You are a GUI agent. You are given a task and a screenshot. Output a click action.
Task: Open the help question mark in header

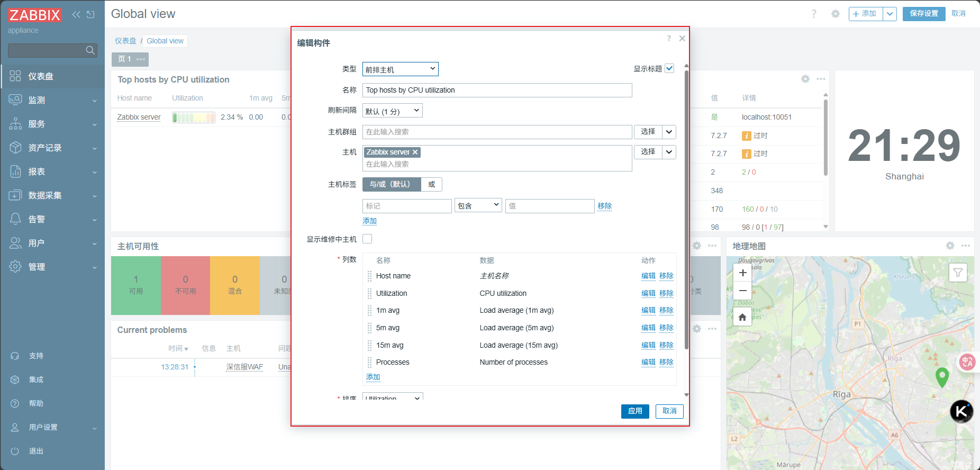click(814, 14)
